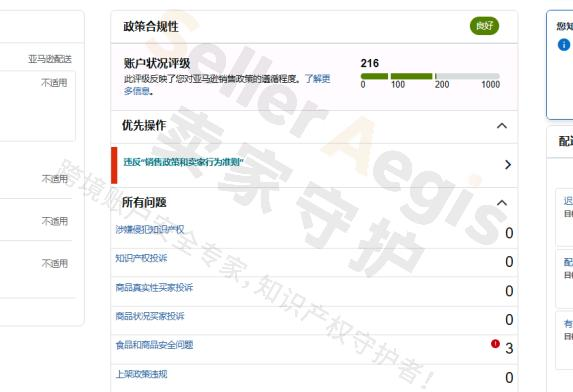Click the green 良好 status badge
573x392 pixels.
point(484,26)
